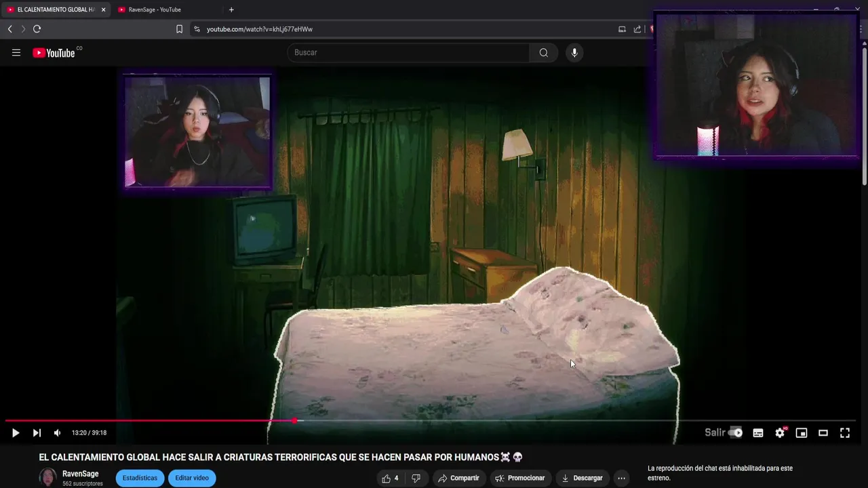Image resolution: width=868 pixels, height=488 pixels.
Task: Click the Compartir button
Action: click(458, 478)
